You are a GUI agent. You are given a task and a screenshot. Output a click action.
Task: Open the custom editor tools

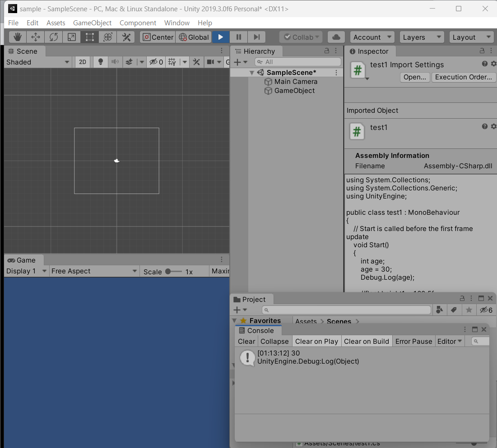(126, 37)
